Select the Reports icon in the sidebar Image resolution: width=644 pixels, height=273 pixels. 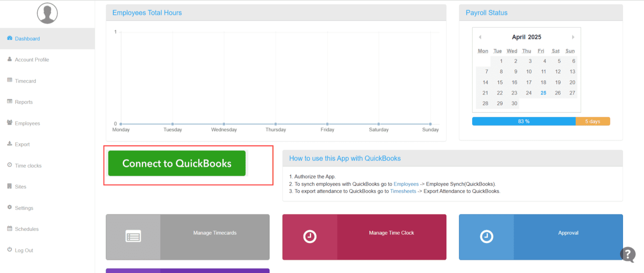coord(9,102)
